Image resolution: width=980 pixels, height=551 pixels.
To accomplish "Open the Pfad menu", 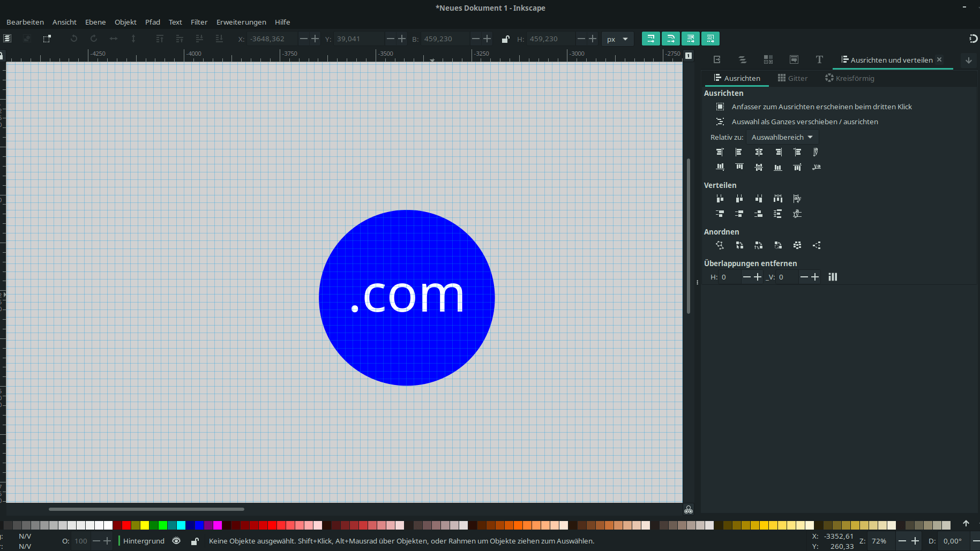I will click(x=153, y=22).
